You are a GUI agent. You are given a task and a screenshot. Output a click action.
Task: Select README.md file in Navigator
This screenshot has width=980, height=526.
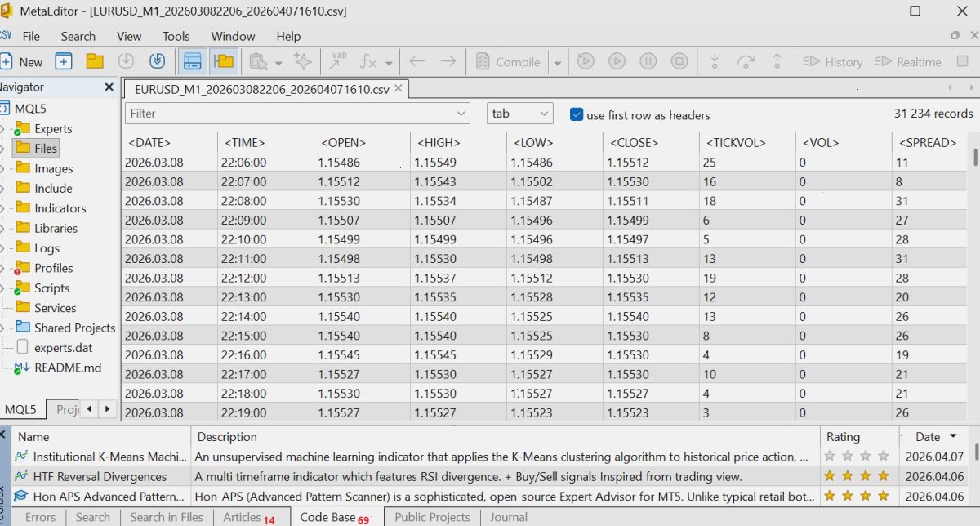click(x=68, y=368)
